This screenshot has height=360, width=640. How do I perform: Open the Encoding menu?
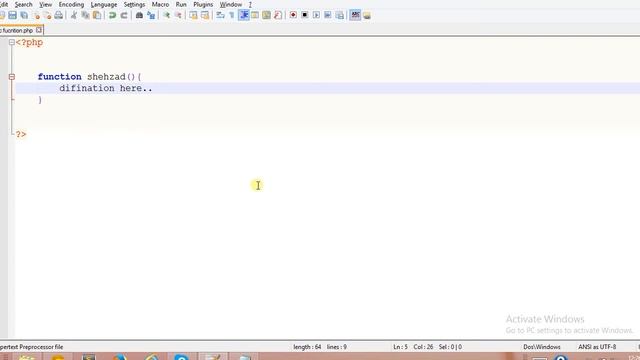71,4
